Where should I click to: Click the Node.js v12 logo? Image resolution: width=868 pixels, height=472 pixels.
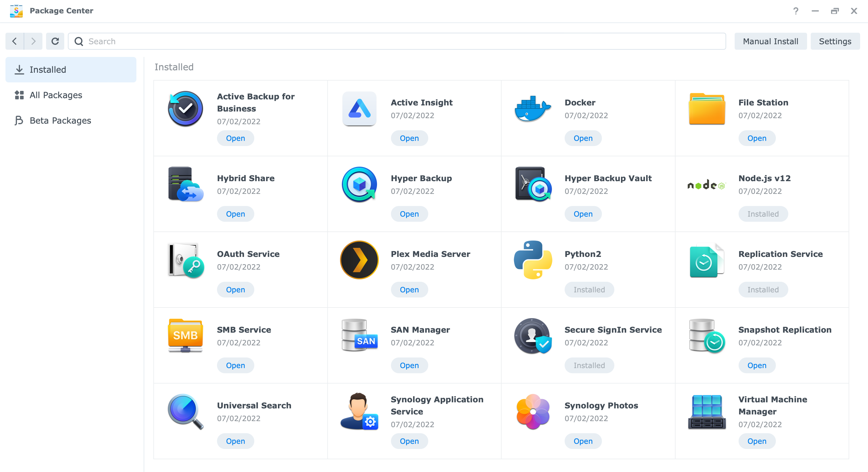coord(706,184)
